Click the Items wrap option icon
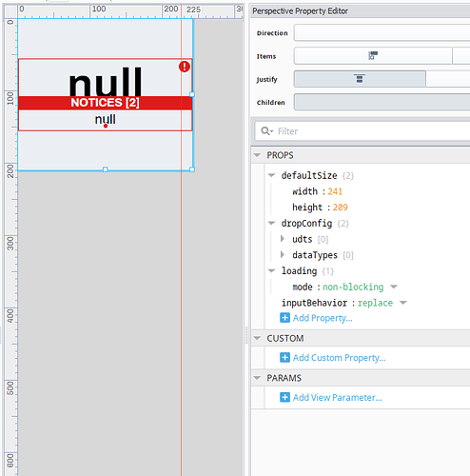Viewport: 470px width, 476px height. pyautogui.click(x=373, y=55)
